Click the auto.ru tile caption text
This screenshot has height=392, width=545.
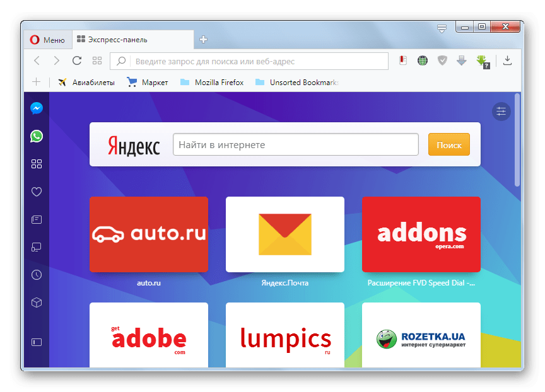[149, 283]
